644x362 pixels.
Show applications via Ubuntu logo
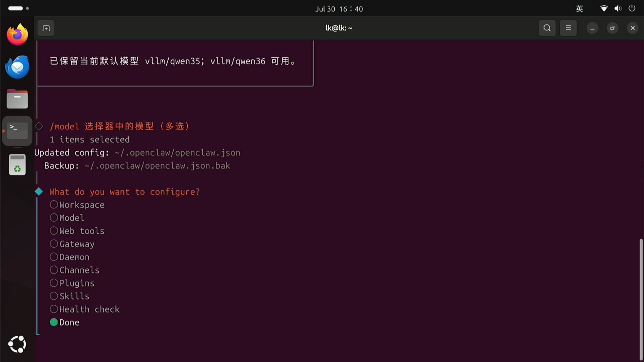[x=17, y=344]
